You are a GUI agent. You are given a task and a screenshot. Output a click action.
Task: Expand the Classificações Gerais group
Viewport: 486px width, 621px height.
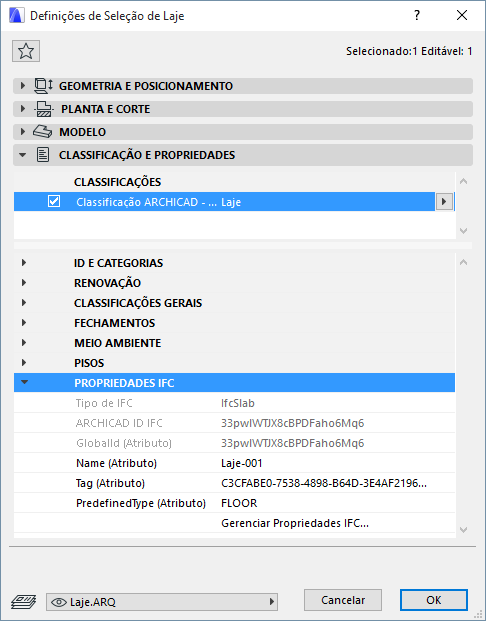(24, 303)
